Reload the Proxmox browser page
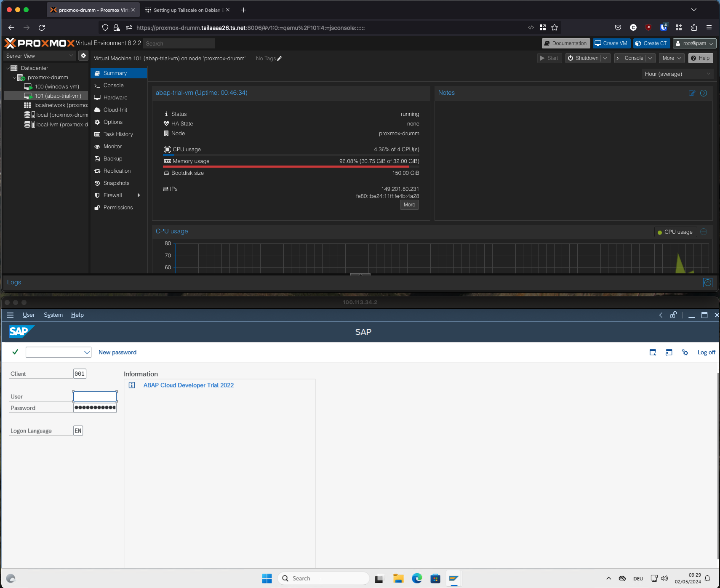The height and width of the screenshot is (588, 720). [x=42, y=27]
